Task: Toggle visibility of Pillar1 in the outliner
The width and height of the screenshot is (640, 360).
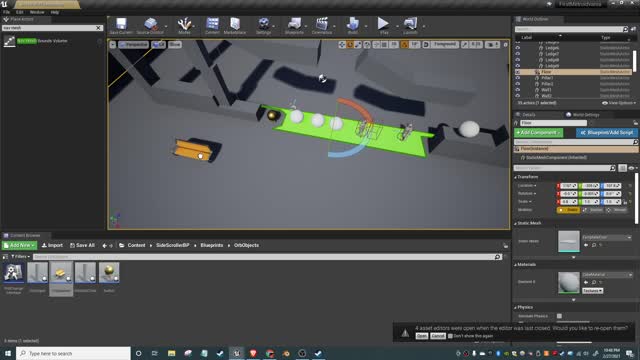Action: 518,78
